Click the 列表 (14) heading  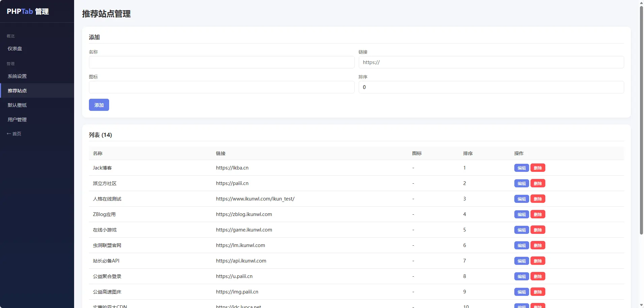[x=100, y=135]
